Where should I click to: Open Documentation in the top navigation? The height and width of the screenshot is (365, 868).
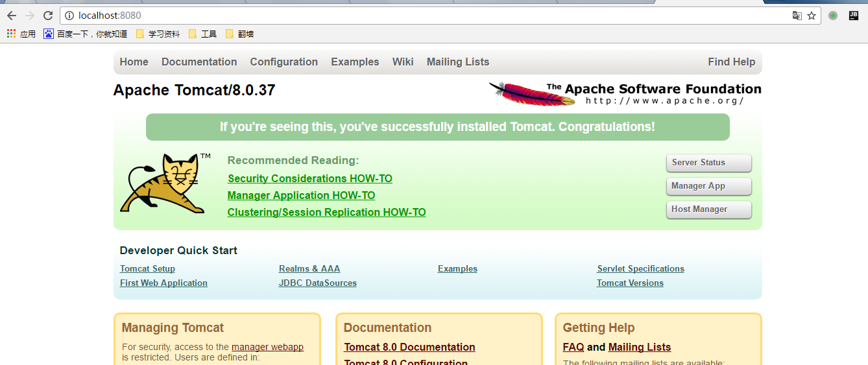[199, 62]
